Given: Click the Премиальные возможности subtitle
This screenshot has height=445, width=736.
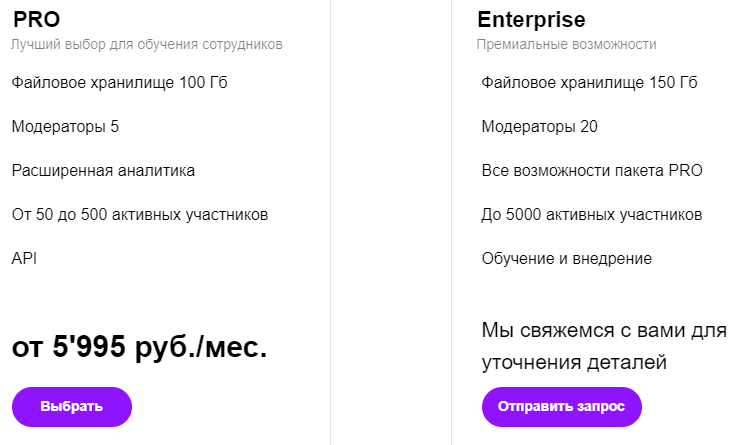Looking at the screenshot, I should (566, 44).
